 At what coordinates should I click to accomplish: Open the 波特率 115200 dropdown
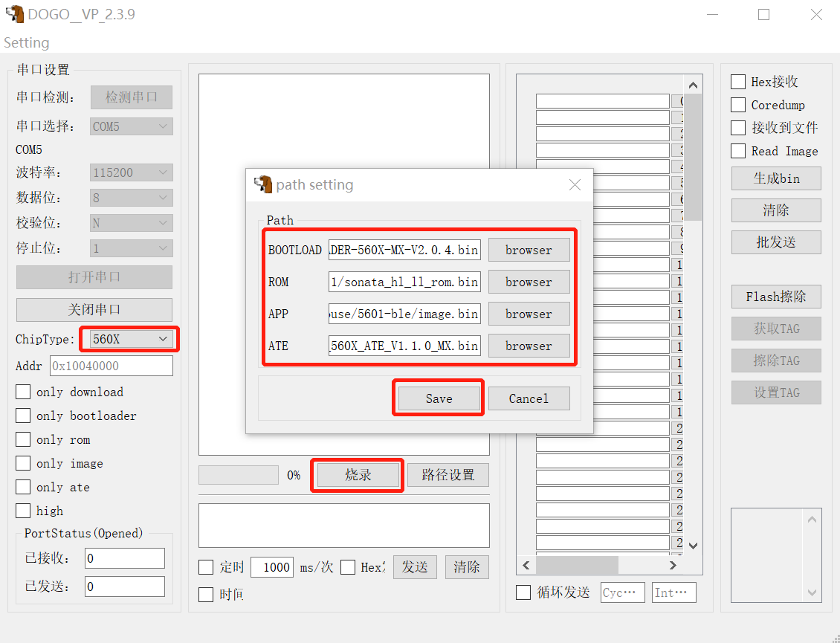[x=132, y=172]
